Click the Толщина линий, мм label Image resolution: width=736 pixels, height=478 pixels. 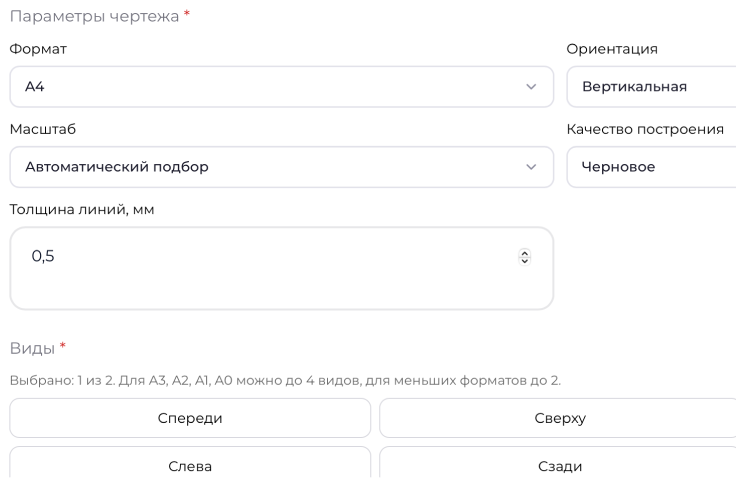coord(81,209)
